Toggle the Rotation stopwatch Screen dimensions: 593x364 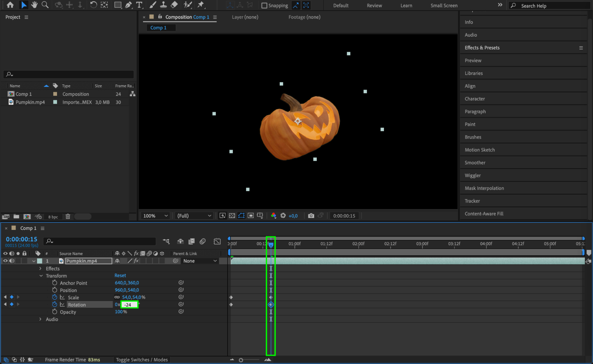coord(55,304)
